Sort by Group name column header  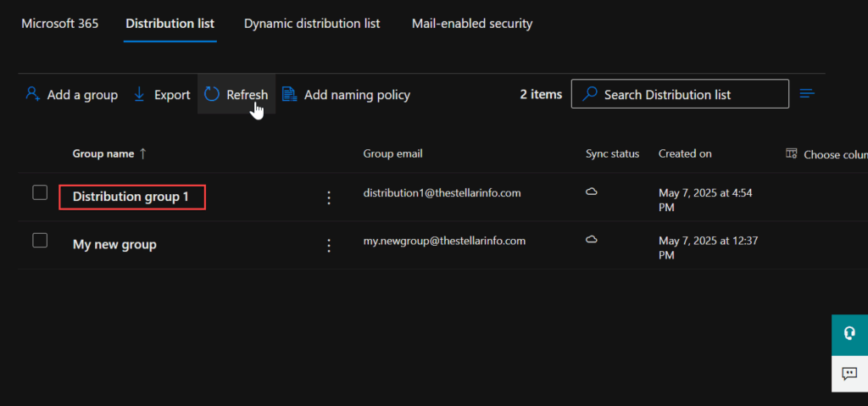[x=103, y=153]
